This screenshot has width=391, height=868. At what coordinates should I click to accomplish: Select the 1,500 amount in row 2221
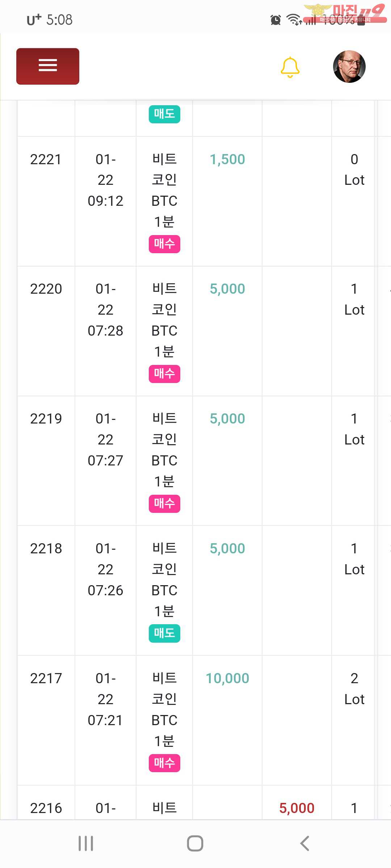[227, 159]
